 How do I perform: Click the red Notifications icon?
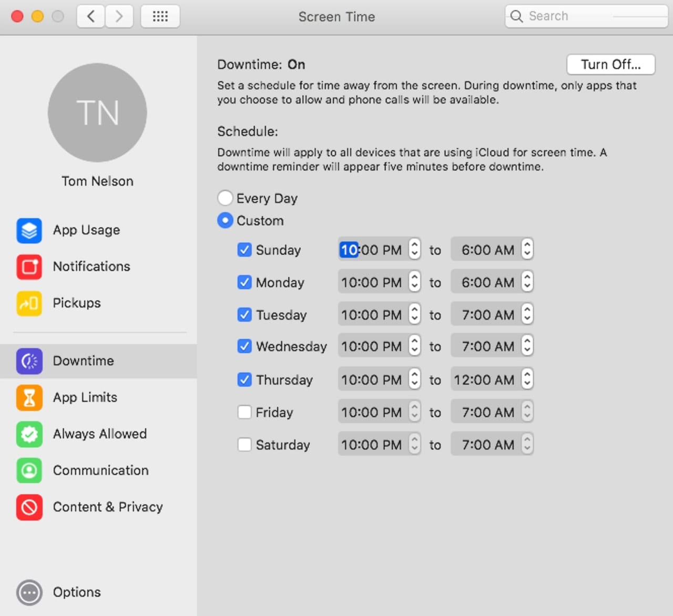pos(29,266)
